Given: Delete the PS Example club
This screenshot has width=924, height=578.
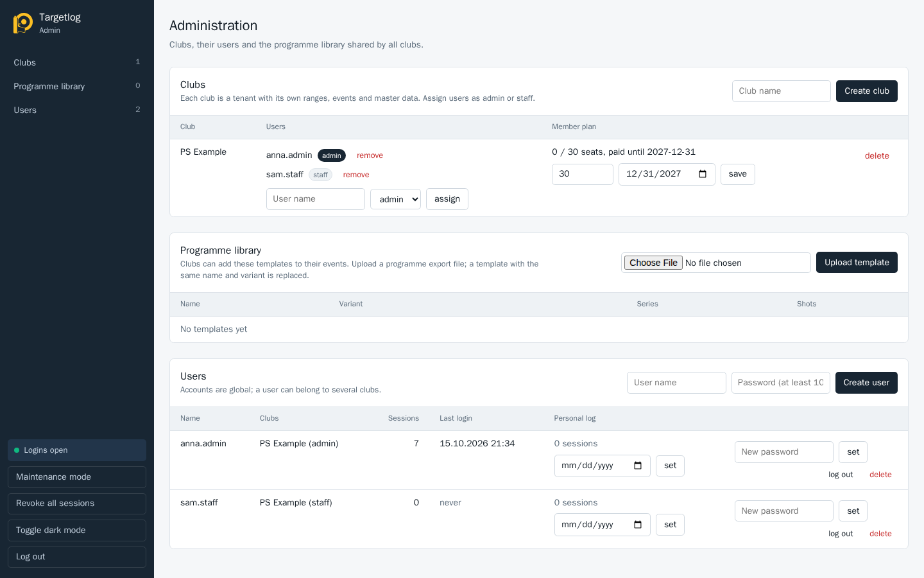Looking at the screenshot, I should [x=877, y=156].
